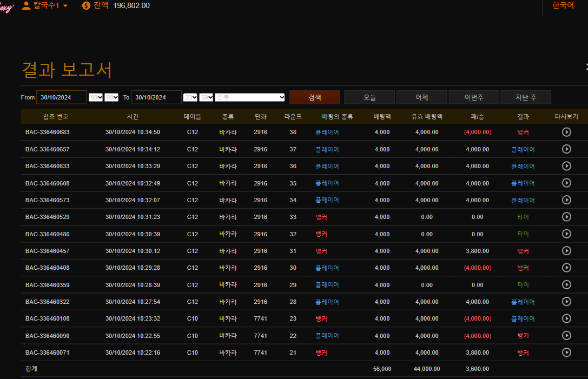Viewport: 588px width, 379px height.
Task: Play the replay for round 37
Action: pyautogui.click(x=566, y=149)
